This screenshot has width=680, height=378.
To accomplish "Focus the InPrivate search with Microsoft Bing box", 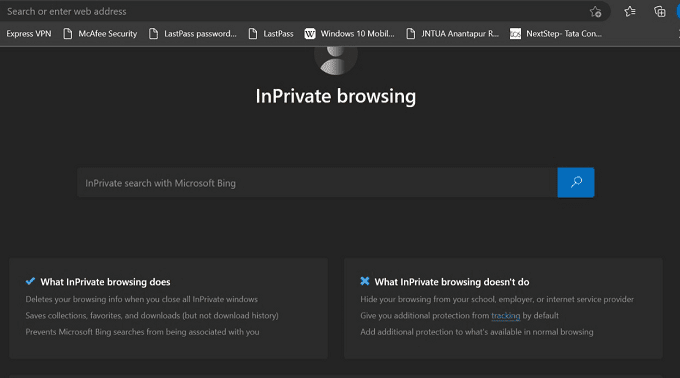I will pos(317,183).
